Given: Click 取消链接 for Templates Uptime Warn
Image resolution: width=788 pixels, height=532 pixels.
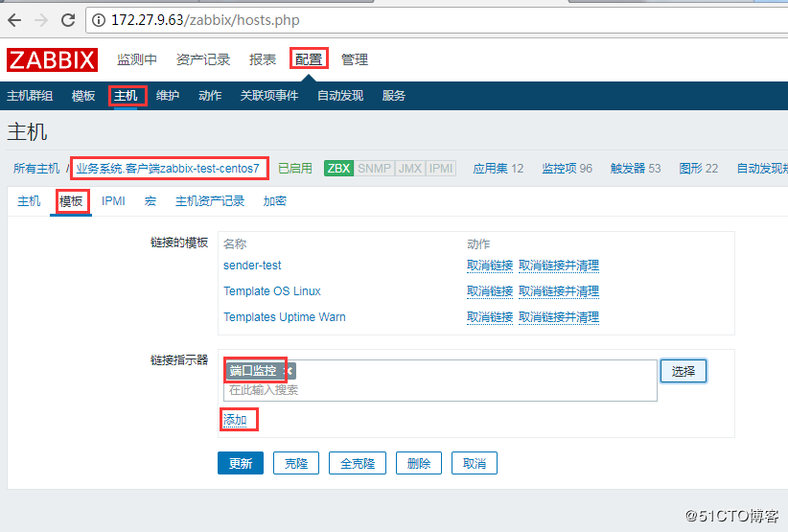Looking at the screenshot, I should (490, 317).
